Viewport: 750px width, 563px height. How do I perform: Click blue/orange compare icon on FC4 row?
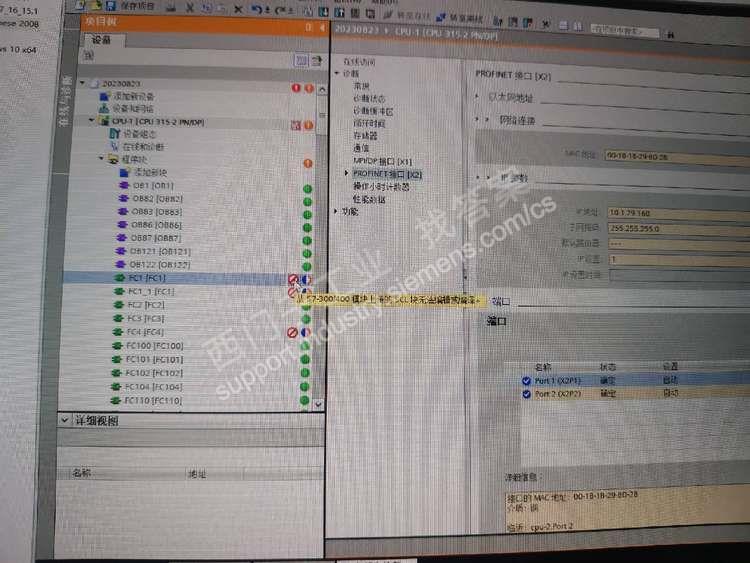coord(306,332)
